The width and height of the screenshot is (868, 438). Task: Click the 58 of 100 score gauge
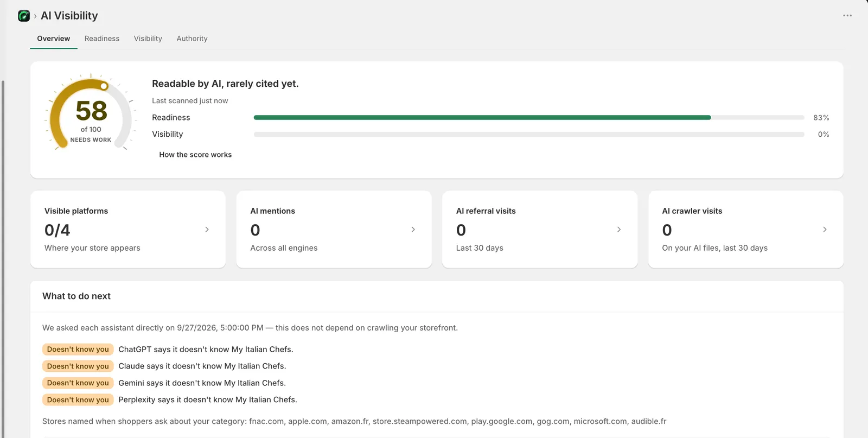(x=91, y=112)
